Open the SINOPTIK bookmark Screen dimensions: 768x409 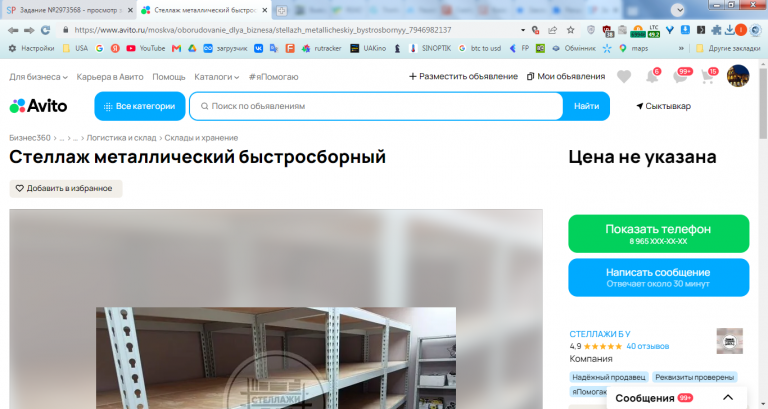[431, 48]
